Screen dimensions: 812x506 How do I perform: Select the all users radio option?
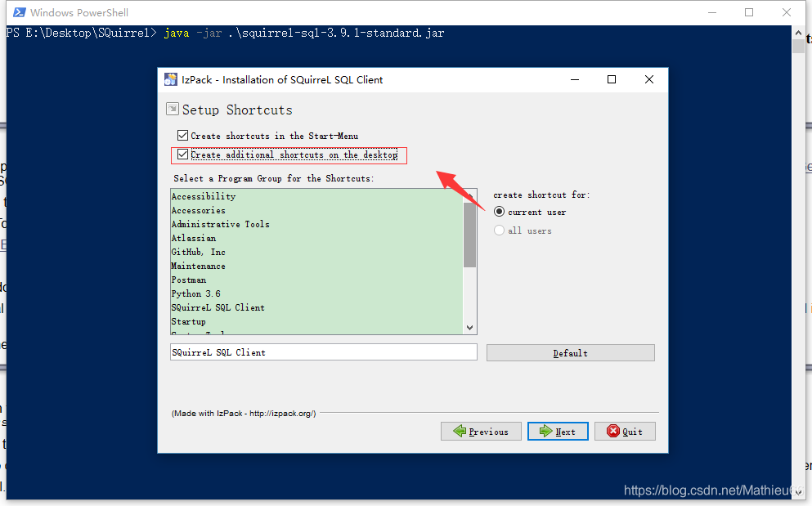pos(499,231)
